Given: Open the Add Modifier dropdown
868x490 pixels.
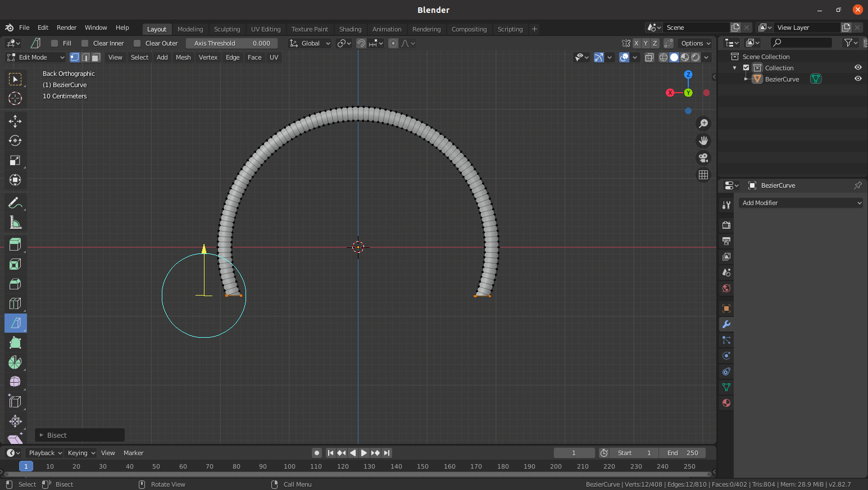Looking at the screenshot, I should click(801, 203).
